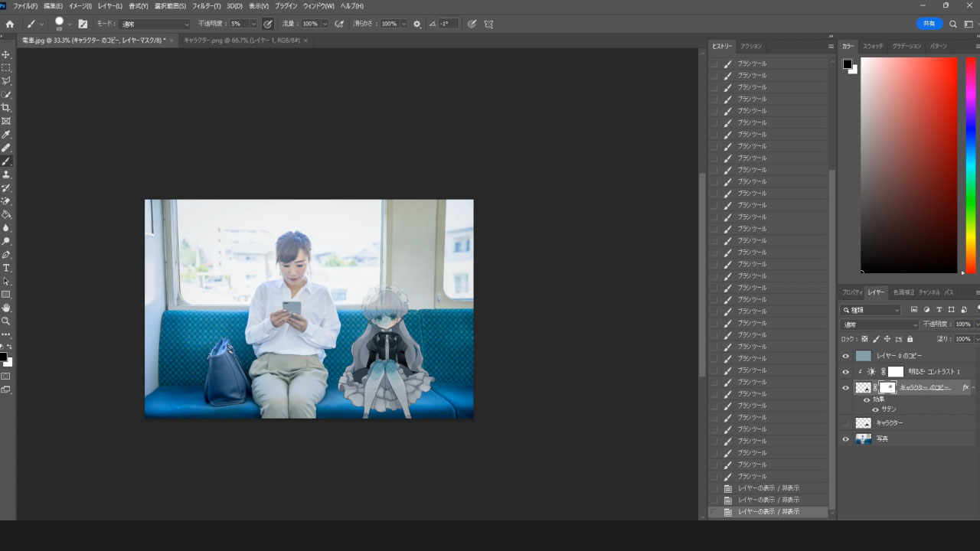Open the フィルター(T) menu
The image size is (980, 551).
(206, 6)
